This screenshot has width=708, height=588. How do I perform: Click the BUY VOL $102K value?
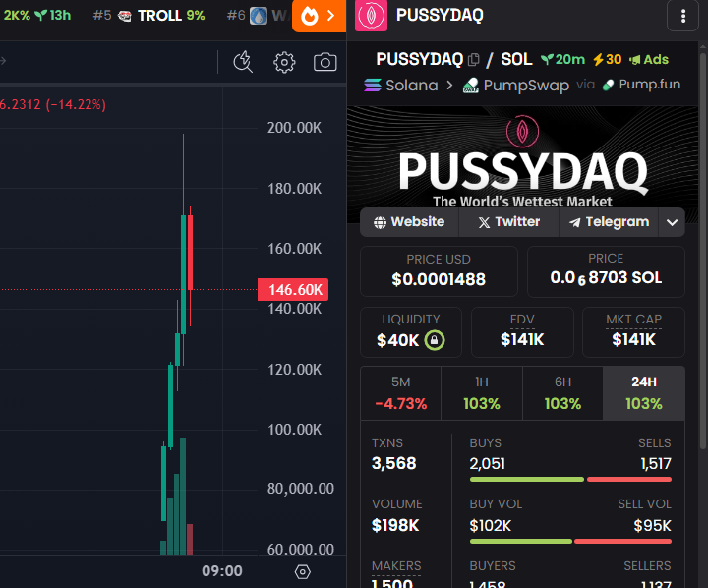pos(491,526)
